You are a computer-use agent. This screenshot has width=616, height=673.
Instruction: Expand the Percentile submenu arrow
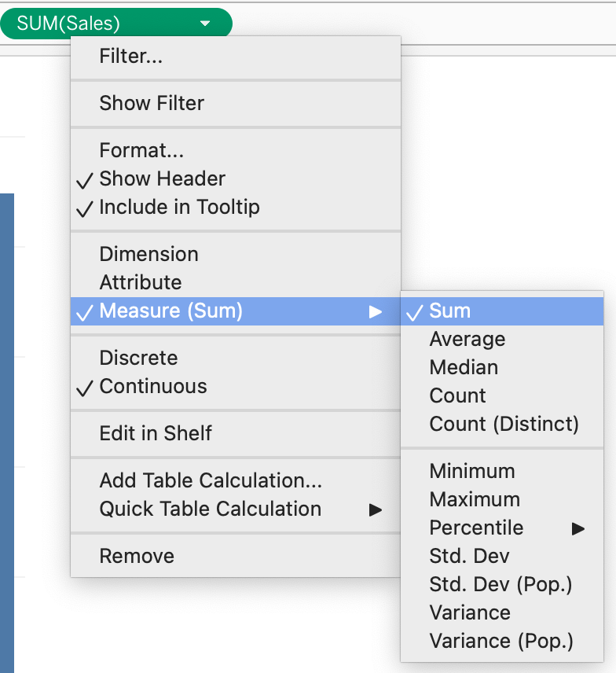(x=578, y=528)
